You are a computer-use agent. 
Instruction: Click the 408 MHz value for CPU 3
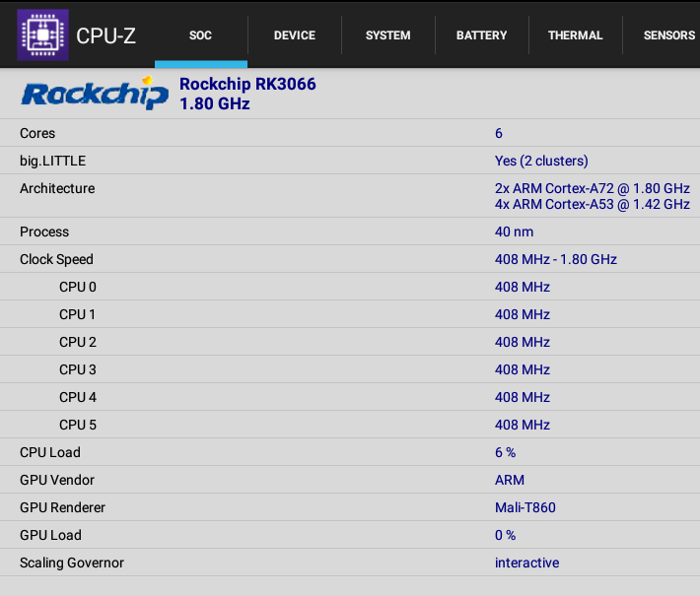pos(523,369)
